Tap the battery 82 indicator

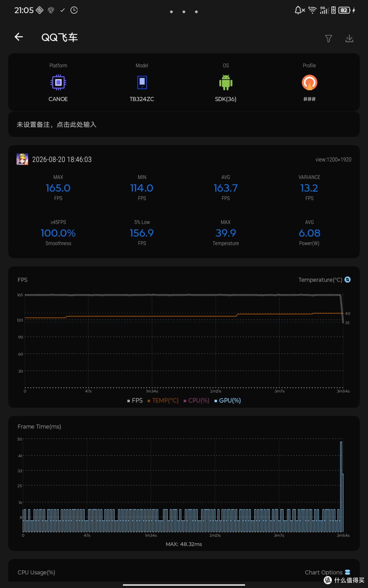(x=344, y=10)
